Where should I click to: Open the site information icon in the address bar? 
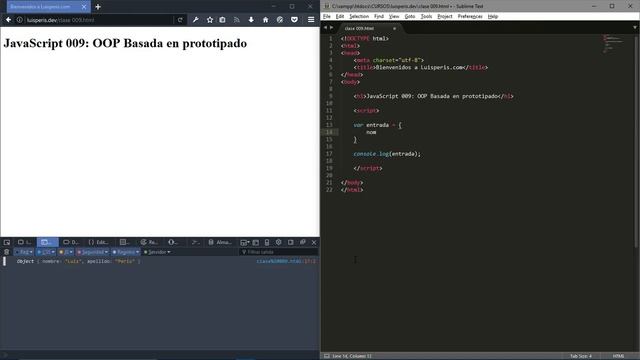click(19, 20)
